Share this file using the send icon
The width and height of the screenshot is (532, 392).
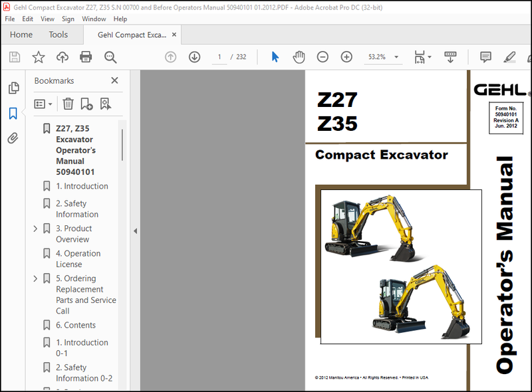(x=62, y=57)
